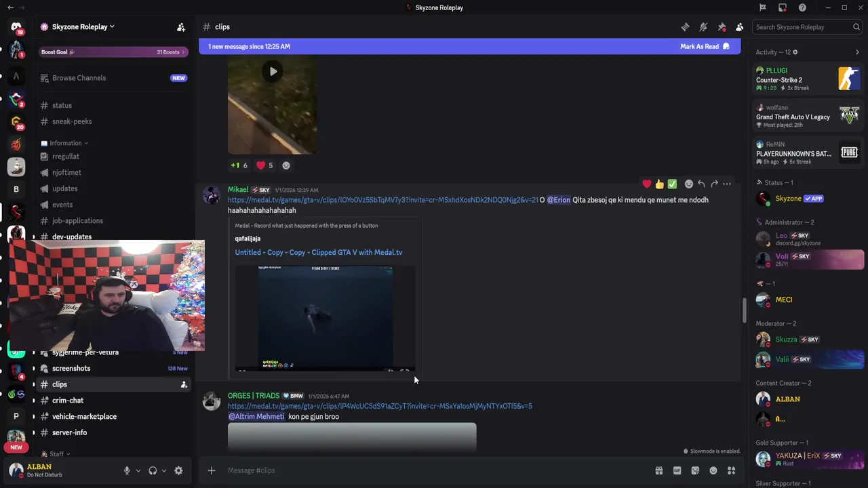Image resolution: width=868 pixels, height=488 pixels.
Task: Open Untitled - Copy - Copy clip title link
Action: click(x=319, y=252)
